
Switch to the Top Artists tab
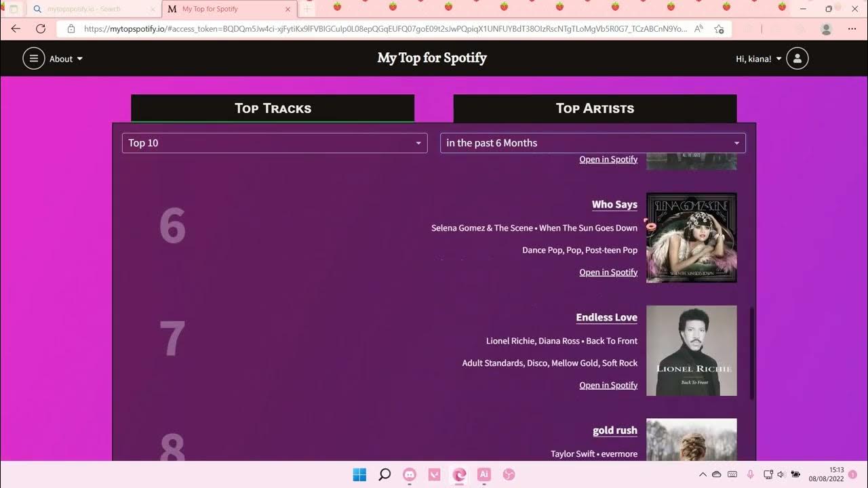pyautogui.click(x=595, y=108)
